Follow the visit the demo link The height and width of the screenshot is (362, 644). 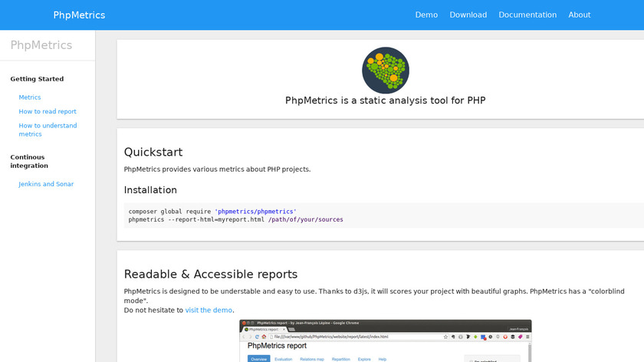point(209,310)
